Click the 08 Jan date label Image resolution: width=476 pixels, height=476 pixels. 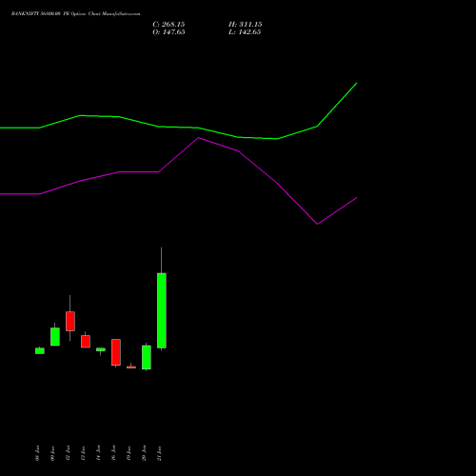(x=37, y=453)
